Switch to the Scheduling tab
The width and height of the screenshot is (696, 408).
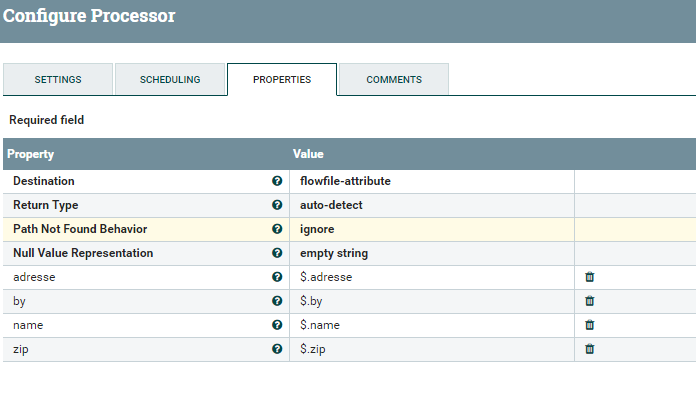[170, 80]
